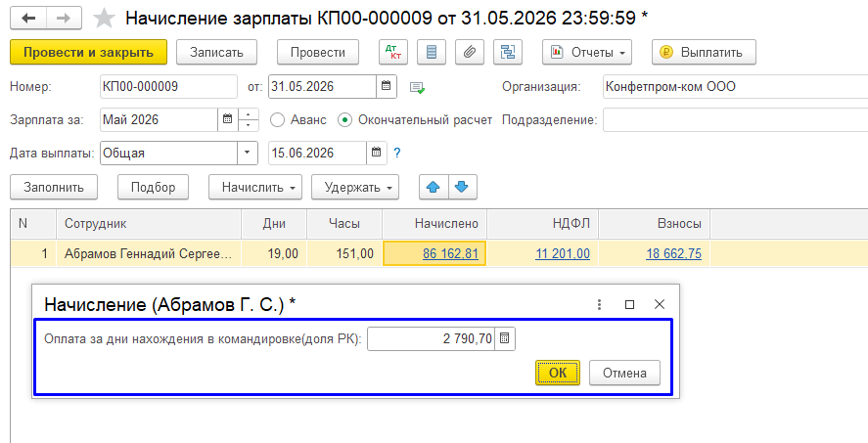Move the row up with the blue arrow
The width and height of the screenshot is (868, 443).
(x=434, y=188)
